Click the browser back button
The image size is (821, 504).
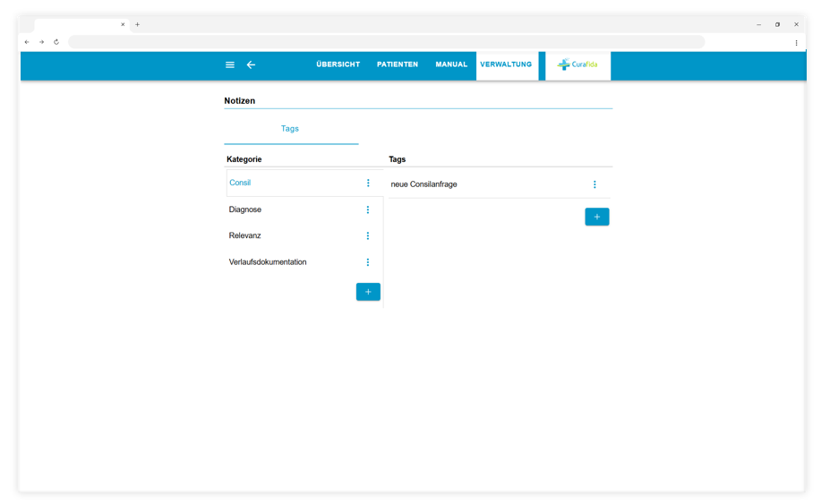click(x=27, y=42)
